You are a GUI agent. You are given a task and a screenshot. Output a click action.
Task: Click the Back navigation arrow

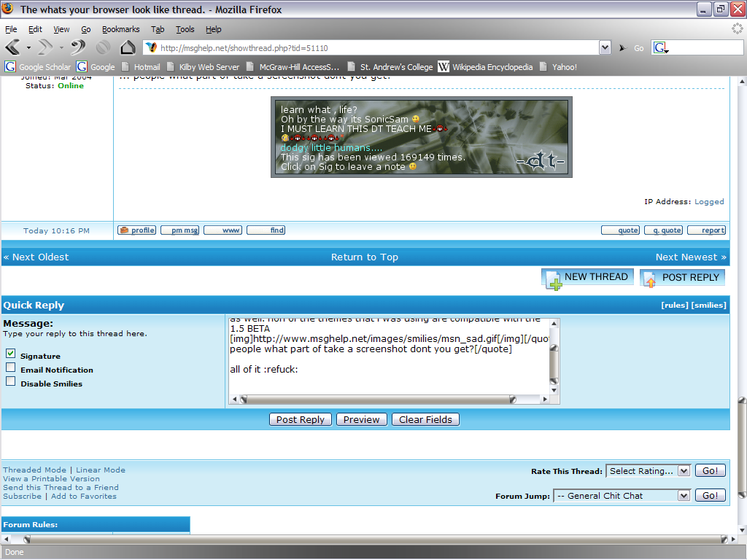tap(13, 47)
